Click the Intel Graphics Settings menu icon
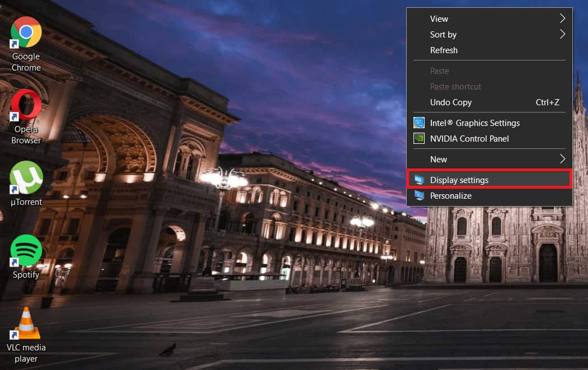 419,123
